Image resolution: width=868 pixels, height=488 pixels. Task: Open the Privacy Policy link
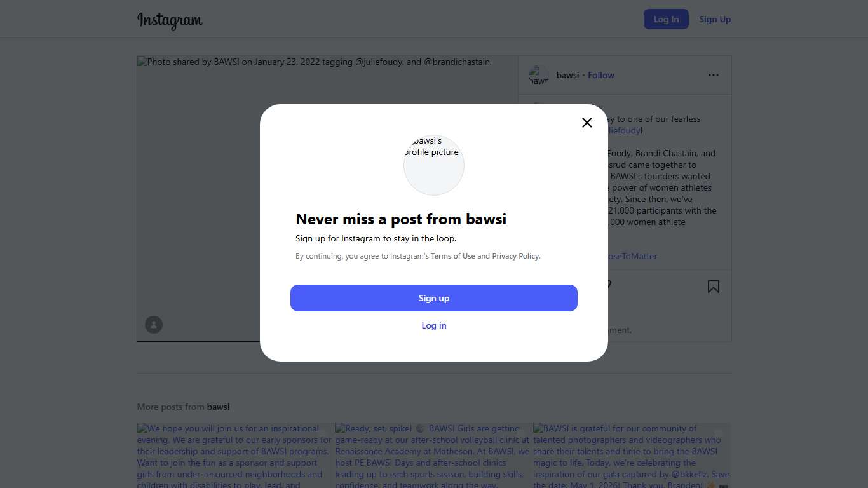pos(515,256)
